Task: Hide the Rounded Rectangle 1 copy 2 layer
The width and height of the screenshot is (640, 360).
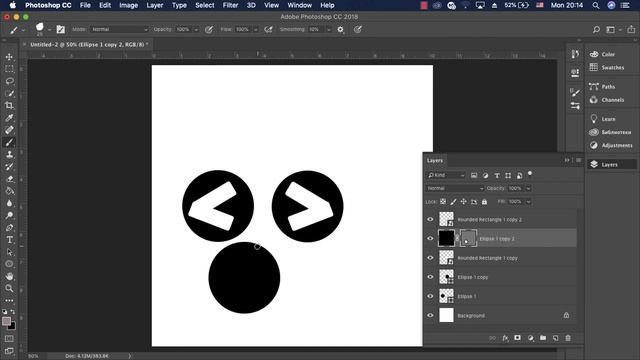Action: [430, 220]
